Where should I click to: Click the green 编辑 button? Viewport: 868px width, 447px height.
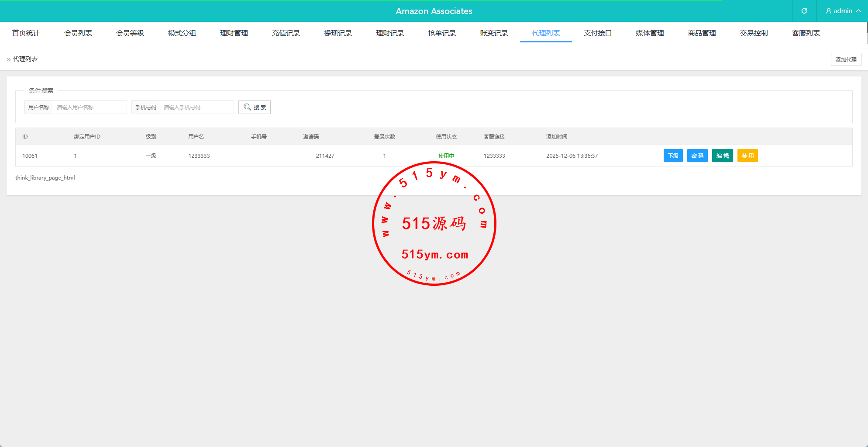(x=722, y=156)
